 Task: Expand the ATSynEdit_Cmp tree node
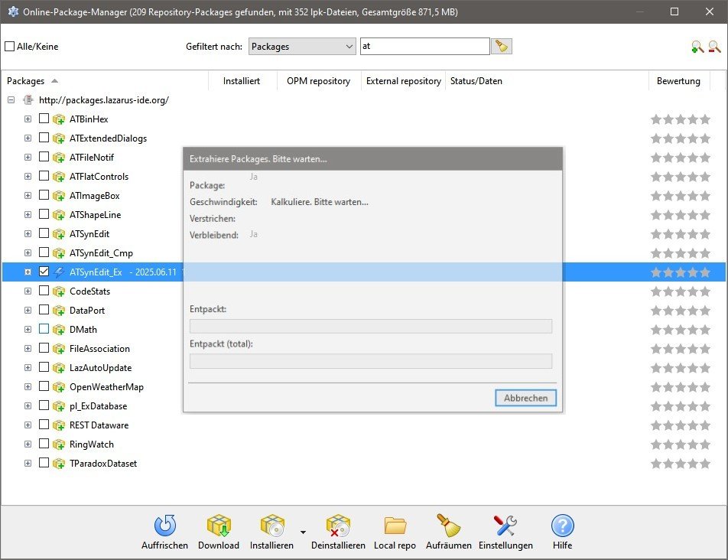click(28, 253)
